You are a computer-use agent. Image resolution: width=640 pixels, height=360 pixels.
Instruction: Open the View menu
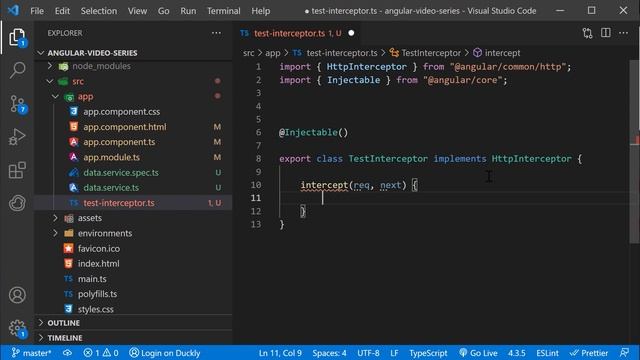137,11
